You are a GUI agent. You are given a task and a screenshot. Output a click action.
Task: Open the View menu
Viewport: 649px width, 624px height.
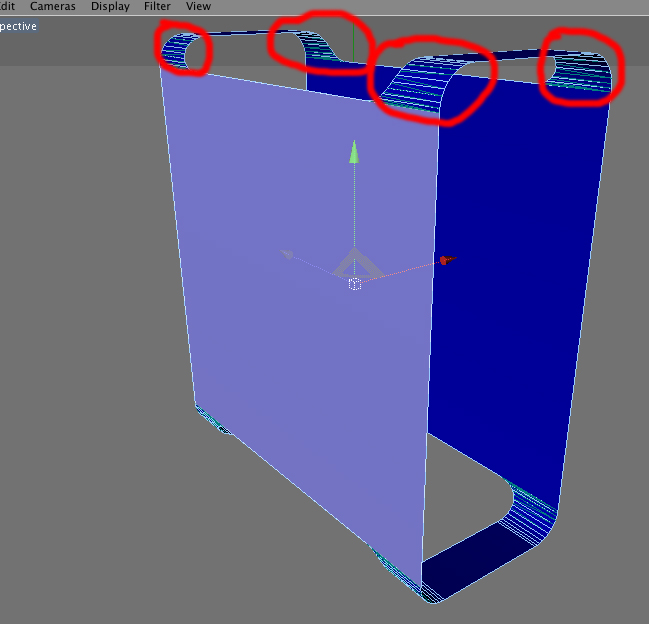pos(198,6)
